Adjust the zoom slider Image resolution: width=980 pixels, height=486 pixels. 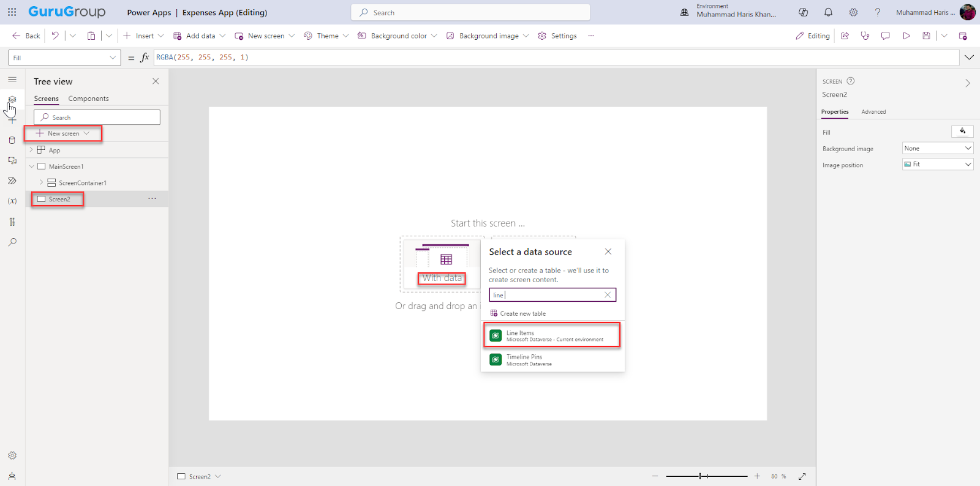click(707, 476)
